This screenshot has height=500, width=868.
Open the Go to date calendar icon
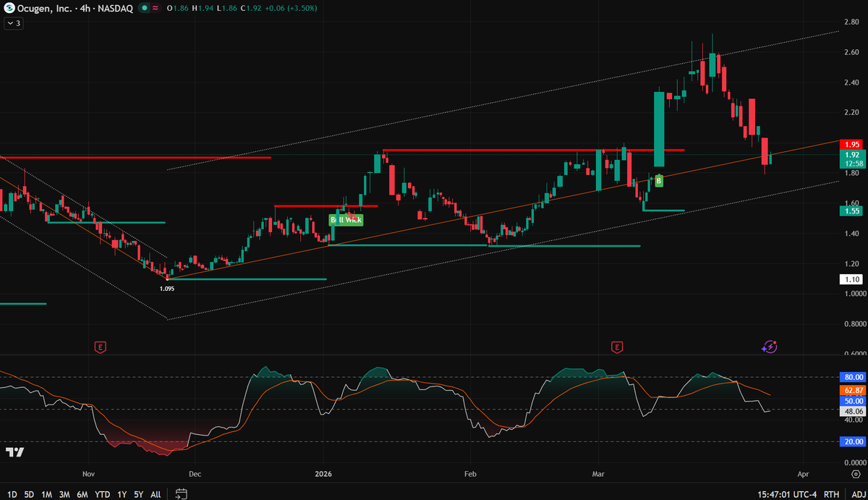point(181,494)
